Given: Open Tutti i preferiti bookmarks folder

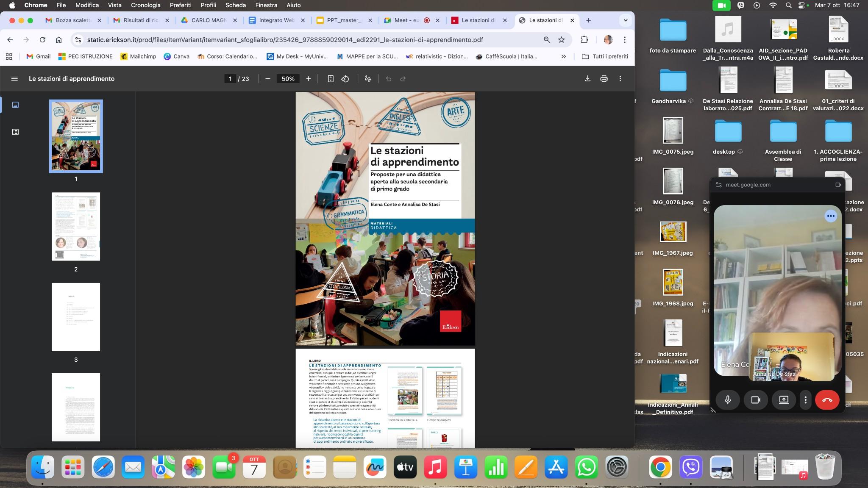Looking at the screenshot, I should click(605, 56).
